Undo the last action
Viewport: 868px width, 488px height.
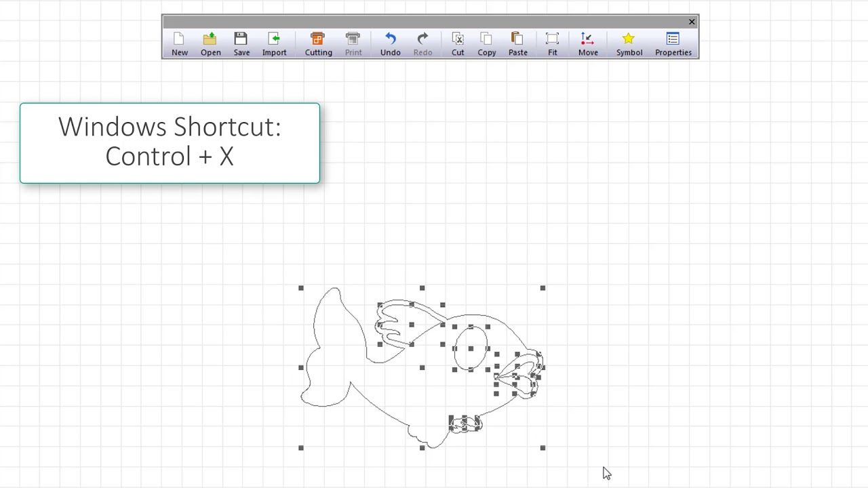tap(390, 44)
